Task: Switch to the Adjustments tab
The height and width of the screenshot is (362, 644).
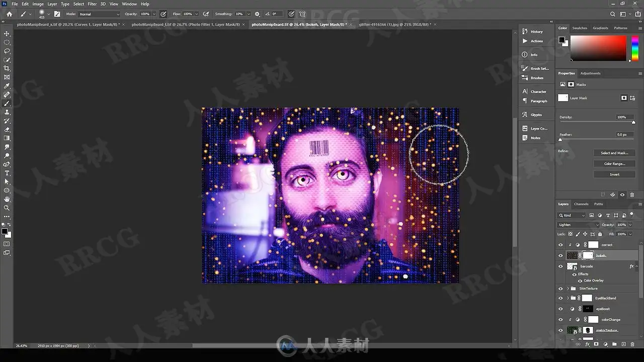Action: 590,73
